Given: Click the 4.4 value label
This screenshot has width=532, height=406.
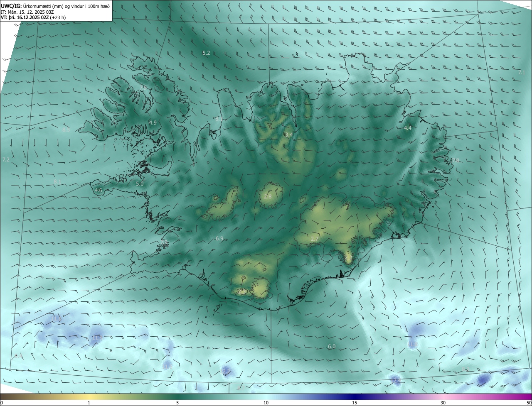Looking at the screenshot, I should coord(408,128).
